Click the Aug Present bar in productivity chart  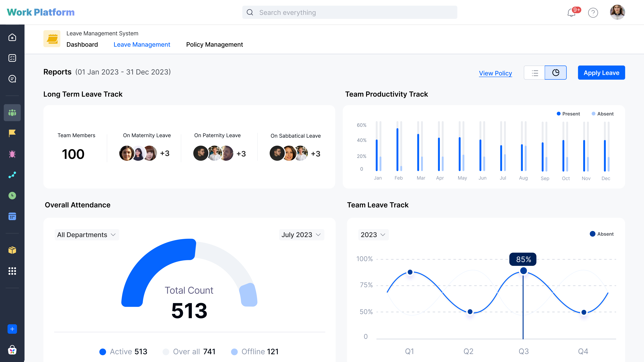click(x=522, y=158)
